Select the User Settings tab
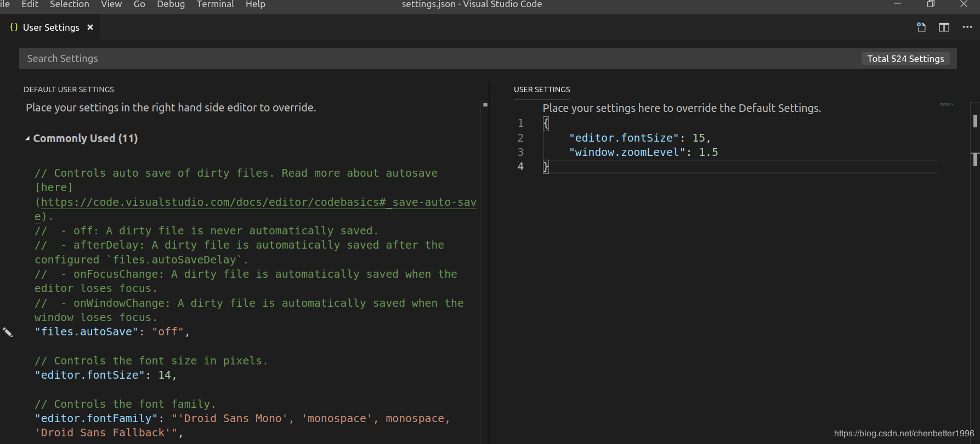 tap(52, 27)
